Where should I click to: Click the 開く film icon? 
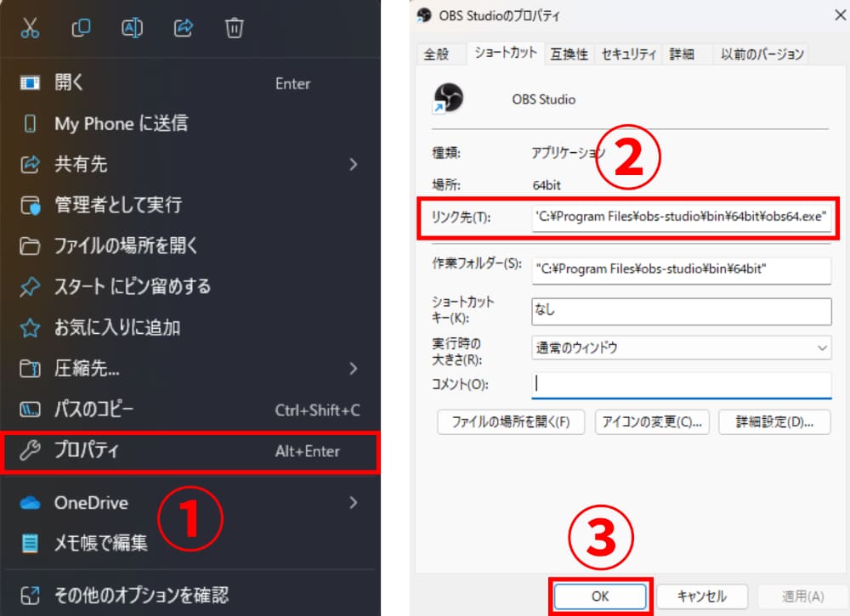coord(30,83)
